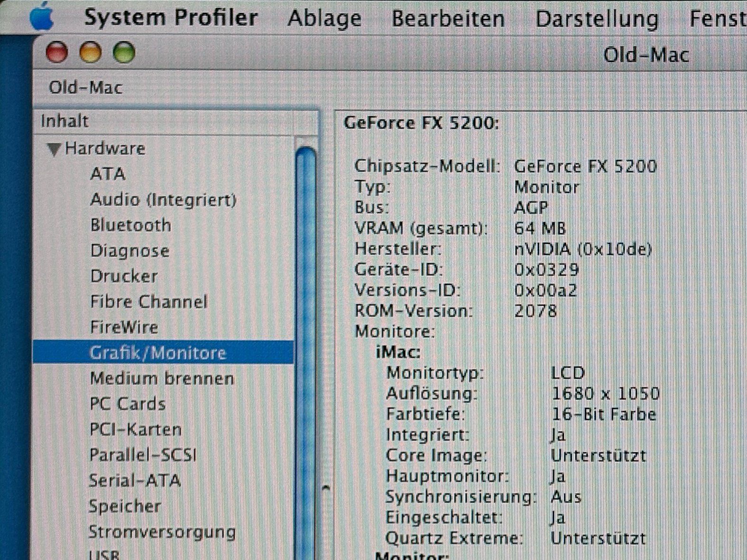
Task: Open the Apple menu
Action: pos(42,17)
